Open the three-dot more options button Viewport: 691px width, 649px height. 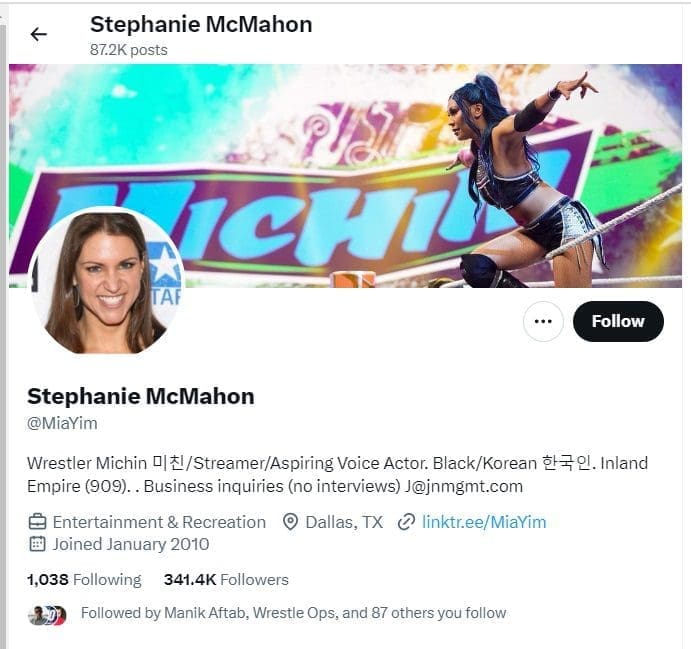543,322
